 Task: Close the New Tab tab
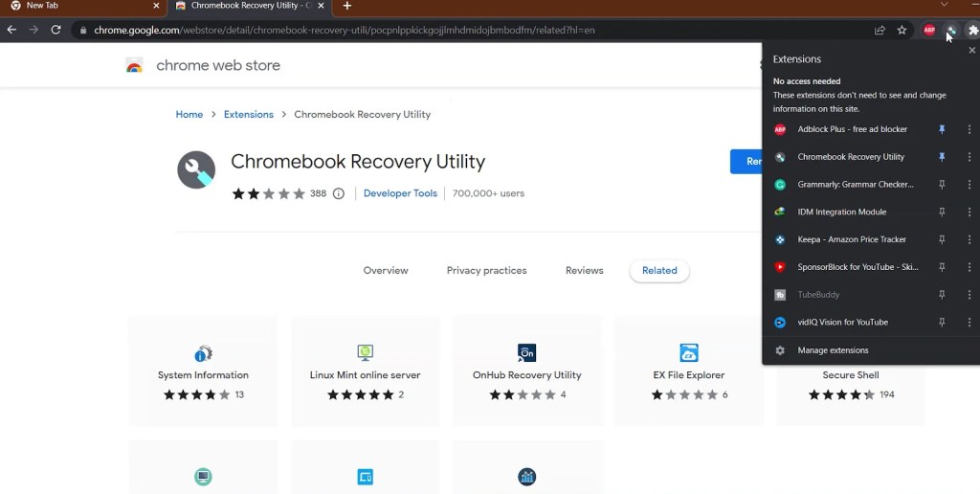click(x=156, y=6)
